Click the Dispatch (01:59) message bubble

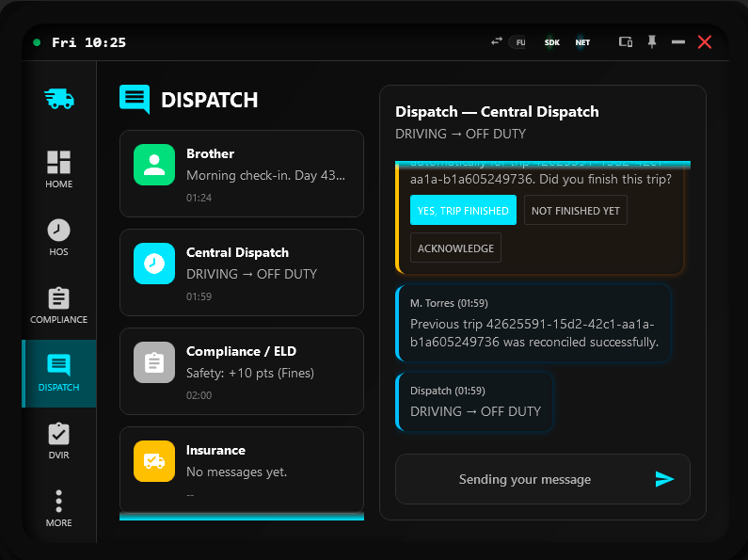coord(474,402)
